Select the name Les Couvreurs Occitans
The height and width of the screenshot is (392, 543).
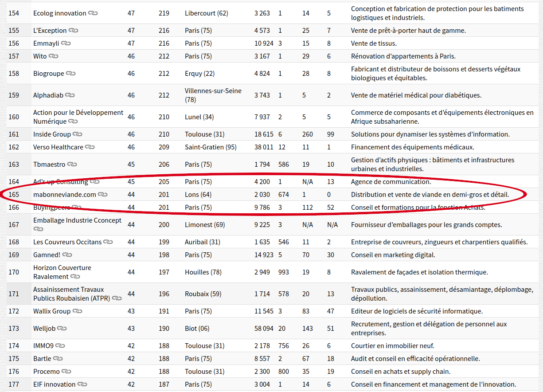point(67,242)
